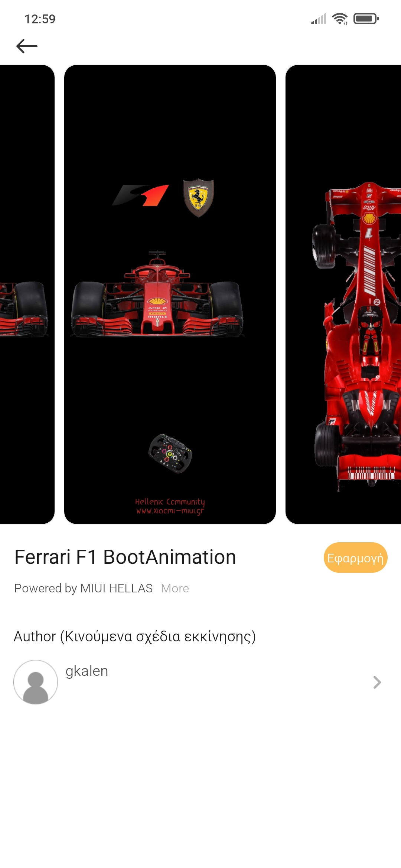Open the left partially visible preview

pyautogui.click(x=27, y=295)
